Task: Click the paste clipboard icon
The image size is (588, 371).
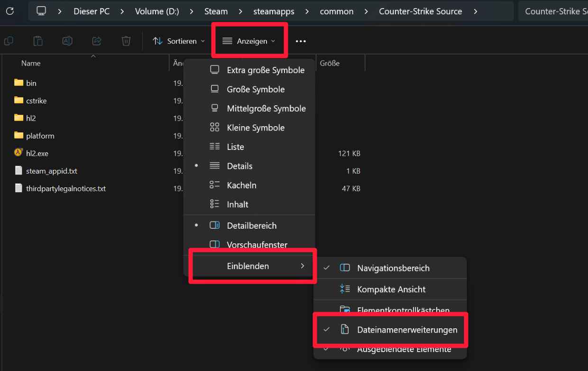Action: [x=38, y=41]
